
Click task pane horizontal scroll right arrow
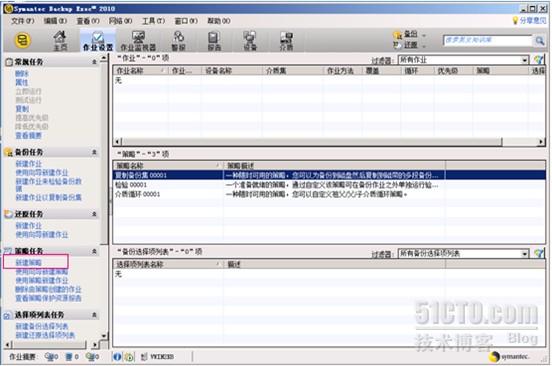coord(95,344)
